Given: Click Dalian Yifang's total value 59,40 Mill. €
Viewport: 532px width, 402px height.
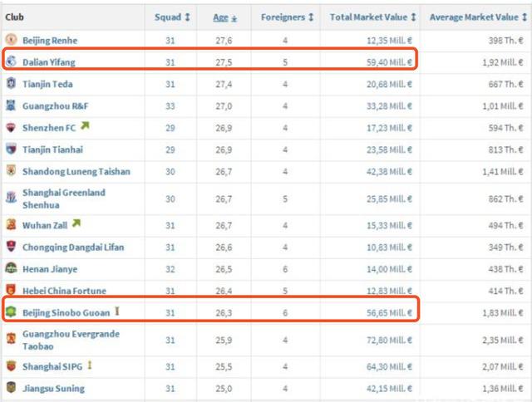Looking at the screenshot, I should (389, 62).
